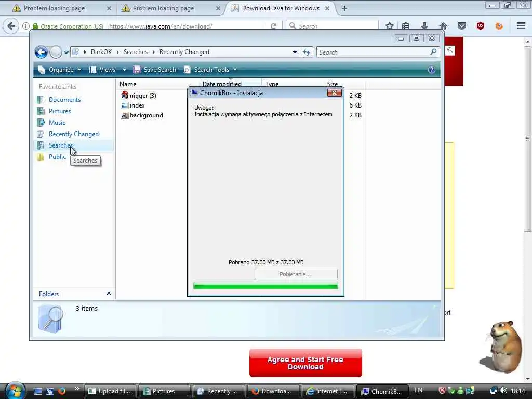Open the Public folder favorite link
The width and height of the screenshot is (532, 399).
coord(57,157)
